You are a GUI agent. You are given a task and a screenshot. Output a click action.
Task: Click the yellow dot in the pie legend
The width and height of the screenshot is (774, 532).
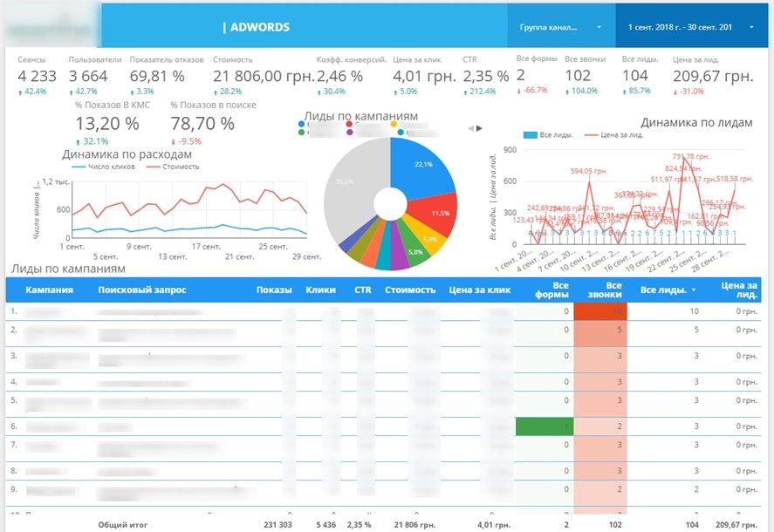(394, 124)
